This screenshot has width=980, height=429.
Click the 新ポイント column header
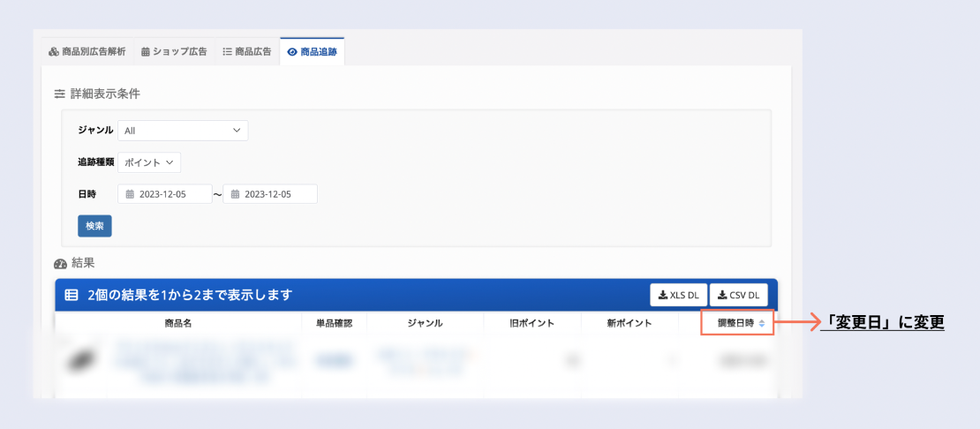[x=629, y=323]
